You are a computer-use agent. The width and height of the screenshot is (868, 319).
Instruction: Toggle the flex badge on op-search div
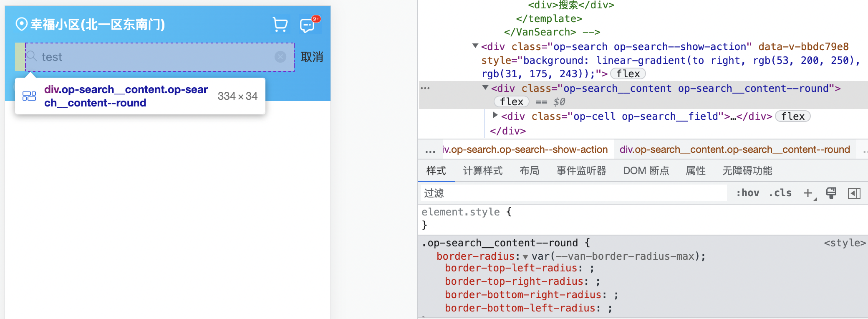click(x=628, y=74)
